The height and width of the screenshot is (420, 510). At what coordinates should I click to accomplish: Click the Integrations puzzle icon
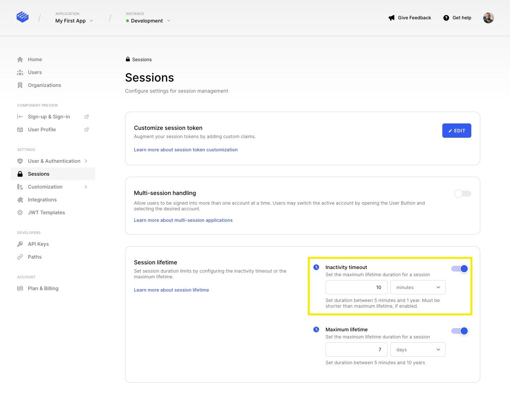click(x=20, y=200)
